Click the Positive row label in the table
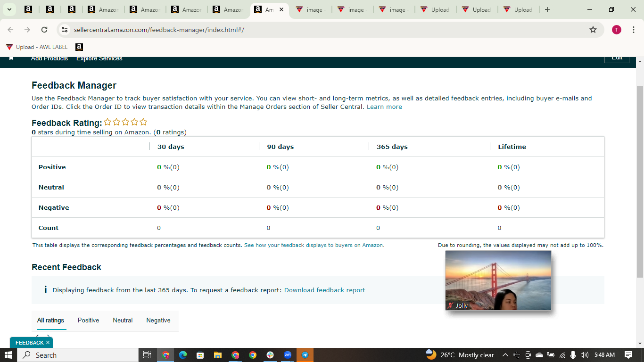 52,167
